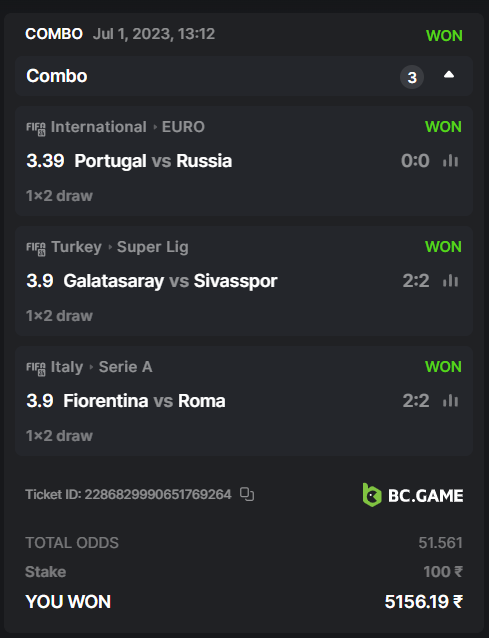This screenshot has width=489, height=638.
Task: Go to the Super Lig league page
Action: pos(153,247)
